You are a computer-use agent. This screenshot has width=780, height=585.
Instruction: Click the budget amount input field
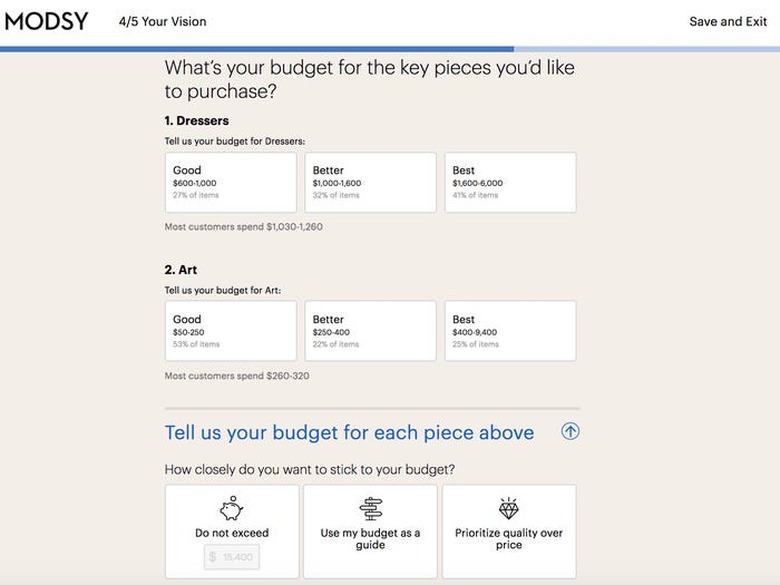point(232,557)
